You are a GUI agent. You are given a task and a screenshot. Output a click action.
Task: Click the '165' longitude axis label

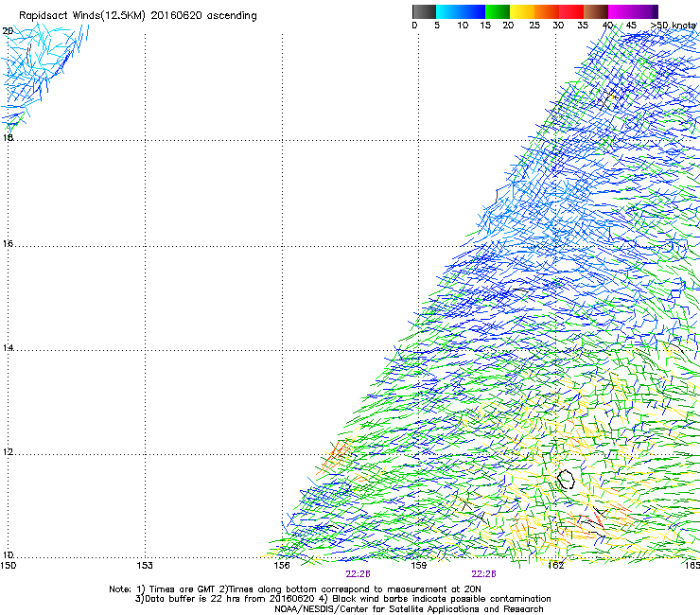tap(692, 566)
